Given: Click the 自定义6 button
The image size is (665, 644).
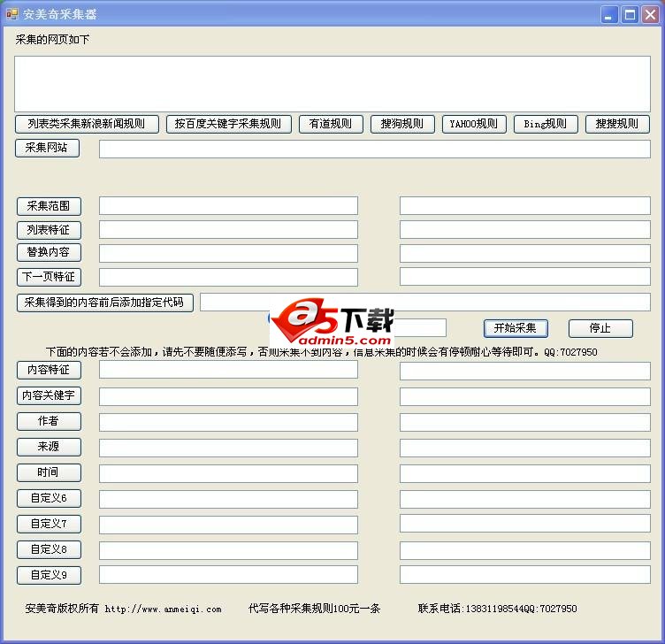Looking at the screenshot, I should (49, 499).
